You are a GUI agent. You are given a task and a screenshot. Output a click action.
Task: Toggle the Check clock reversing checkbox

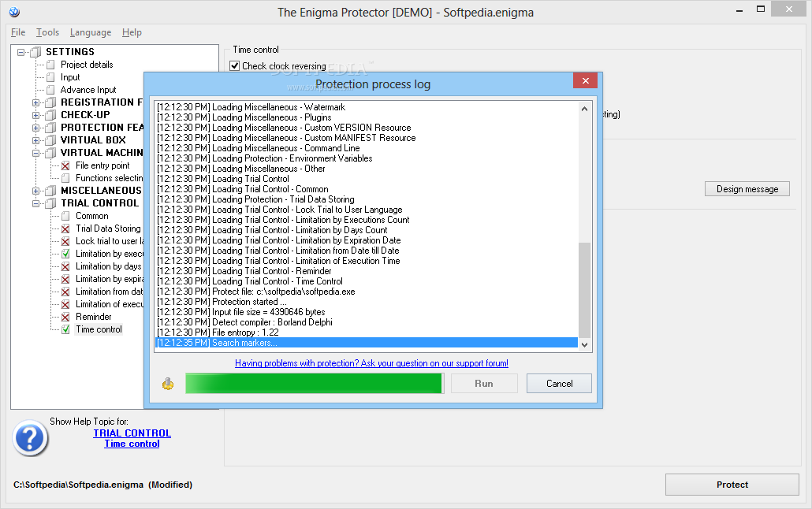[x=235, y=65]
